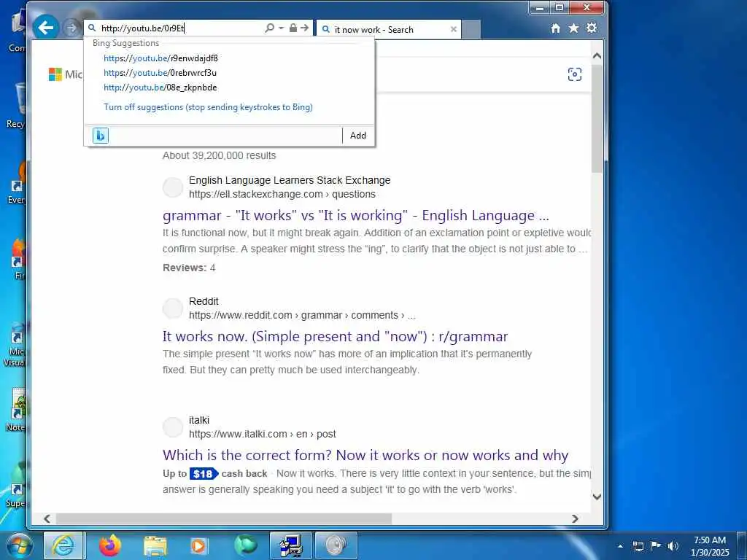
Task: Click the vertical scrollbar thumb
Action: pos(597,119)
